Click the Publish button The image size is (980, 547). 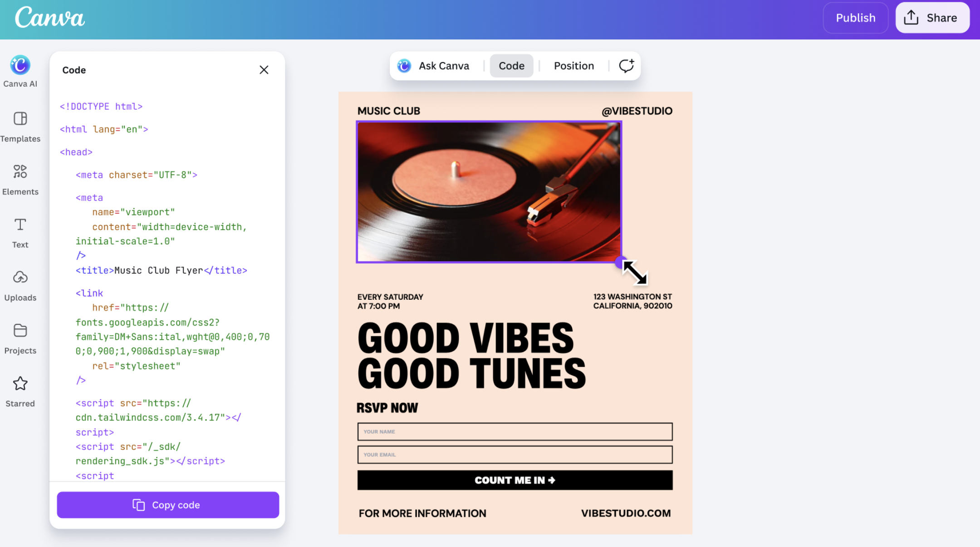[x=855, y=18]
